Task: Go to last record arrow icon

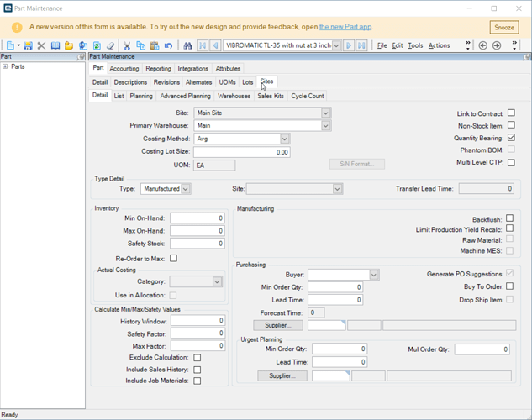Action: [x=361, y=45]
